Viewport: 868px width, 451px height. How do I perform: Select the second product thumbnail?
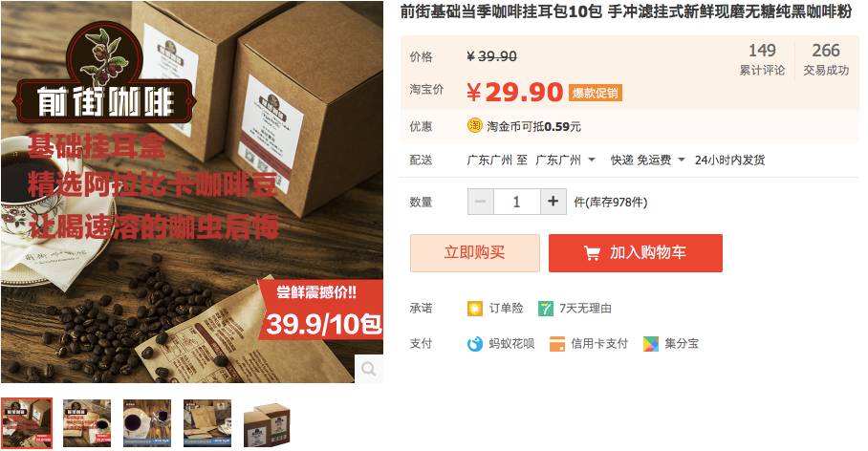(x=87, y=423)
